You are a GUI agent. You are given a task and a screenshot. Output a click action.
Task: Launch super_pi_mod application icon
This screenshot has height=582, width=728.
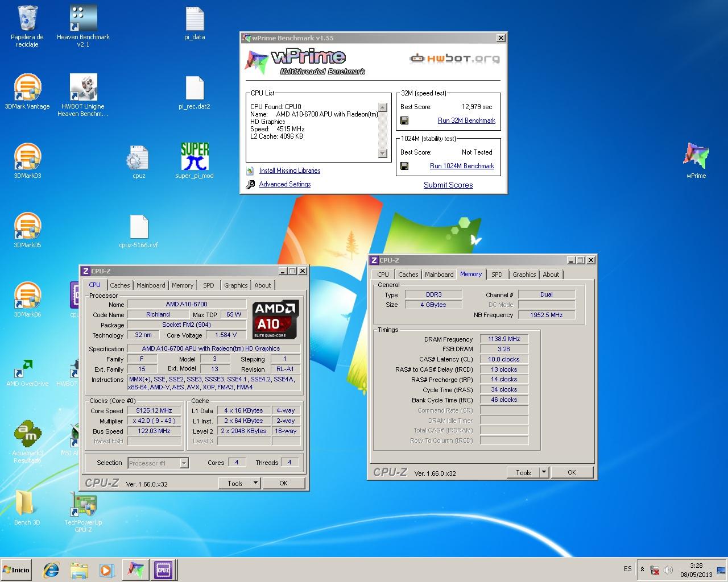point(195,161)
